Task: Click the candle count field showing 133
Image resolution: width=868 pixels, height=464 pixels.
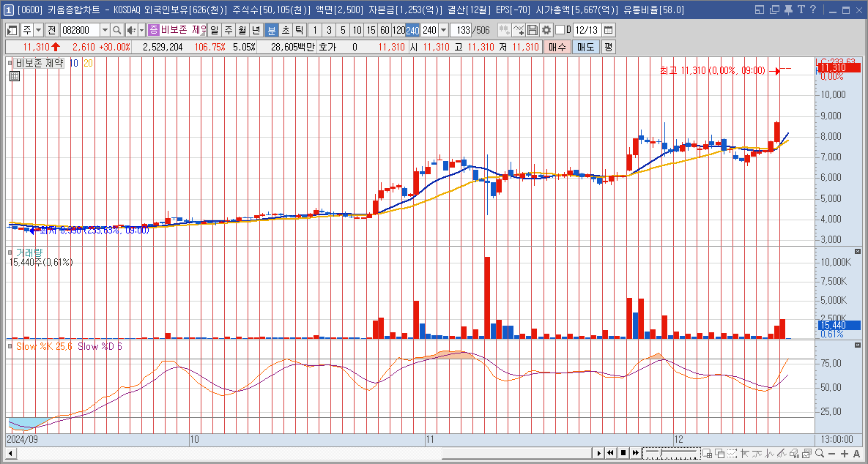Action: coord(461,31)
